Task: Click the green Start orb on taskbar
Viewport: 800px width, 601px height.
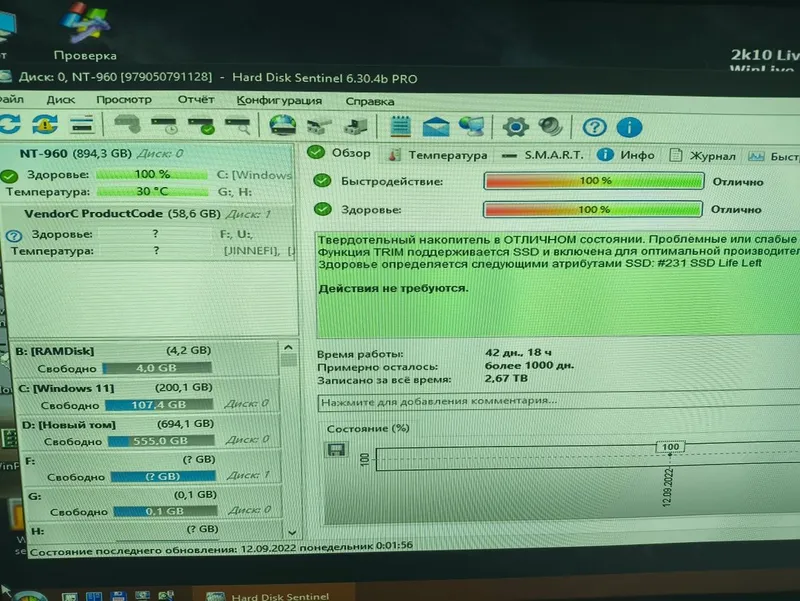Action: click(30, 595)
